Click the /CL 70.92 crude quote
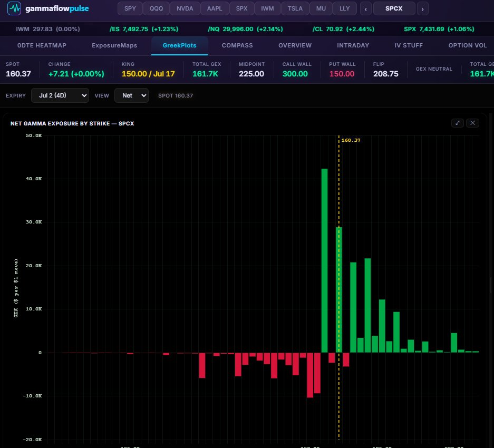The image size is (494, 448). 343,29
